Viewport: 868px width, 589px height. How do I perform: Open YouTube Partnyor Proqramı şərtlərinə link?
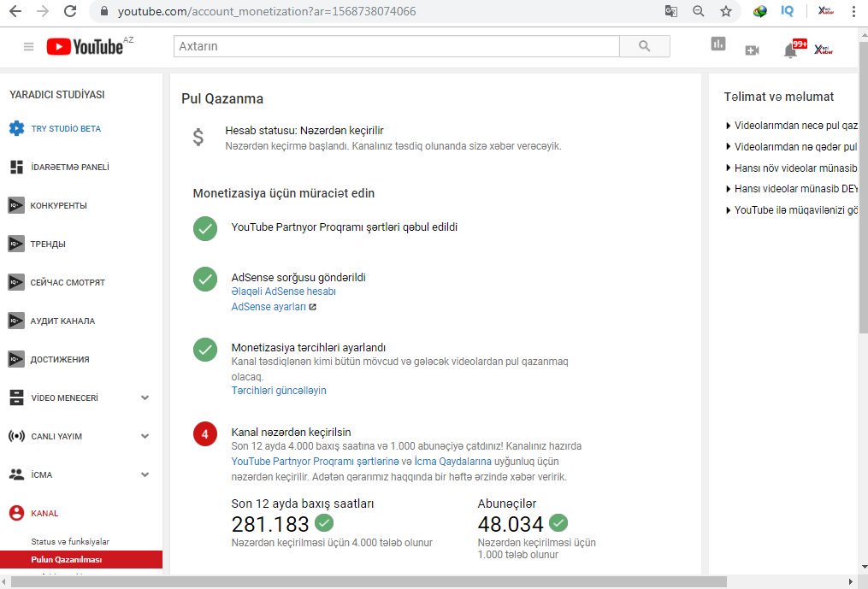point(315,461)
